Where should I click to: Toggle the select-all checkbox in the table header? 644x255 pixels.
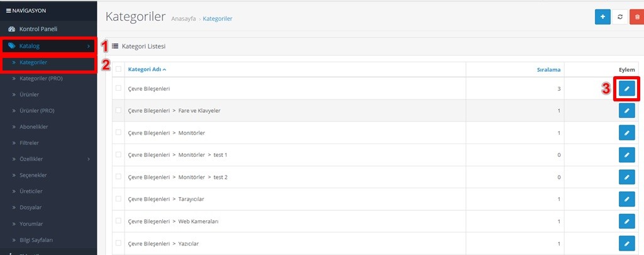point(118,69)
